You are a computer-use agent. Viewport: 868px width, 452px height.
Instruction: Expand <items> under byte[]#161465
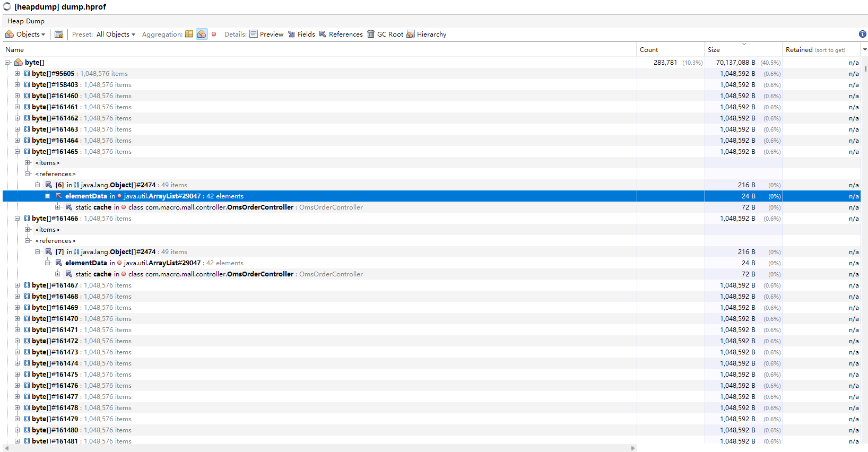click(28, 162)
